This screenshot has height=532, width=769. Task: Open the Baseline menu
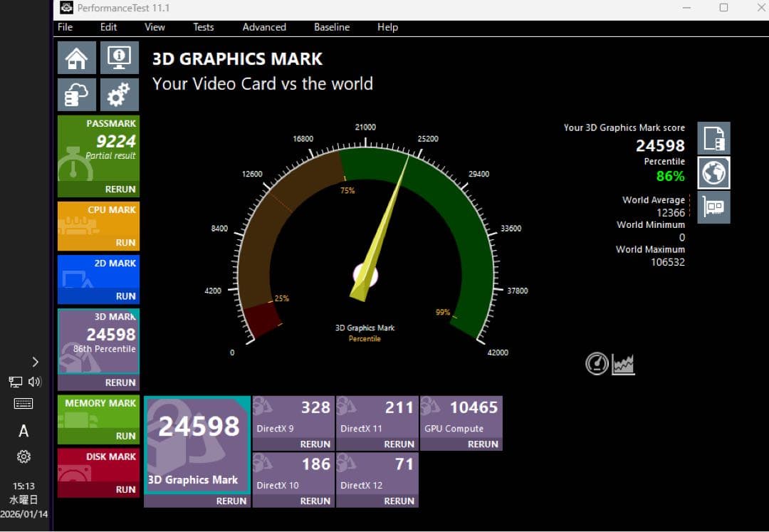point(331,27)
